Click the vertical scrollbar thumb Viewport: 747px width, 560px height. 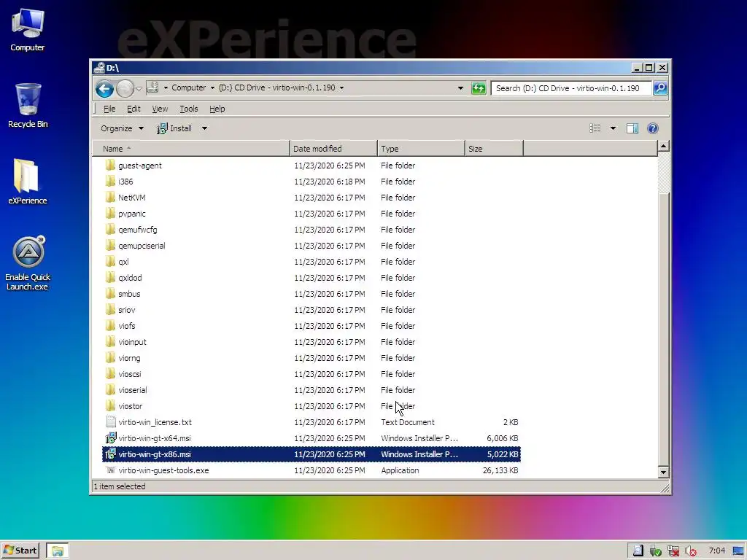pyautogui.click(x=664, y=329)
